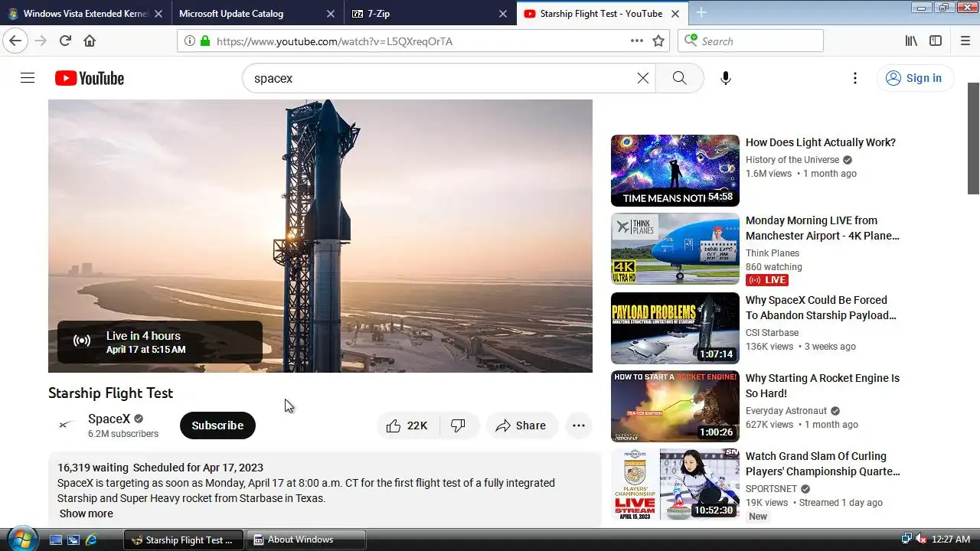Open the Payload Problems video thumbnail
The width and height of the screenshot is (980, 551).
[675, 328]
